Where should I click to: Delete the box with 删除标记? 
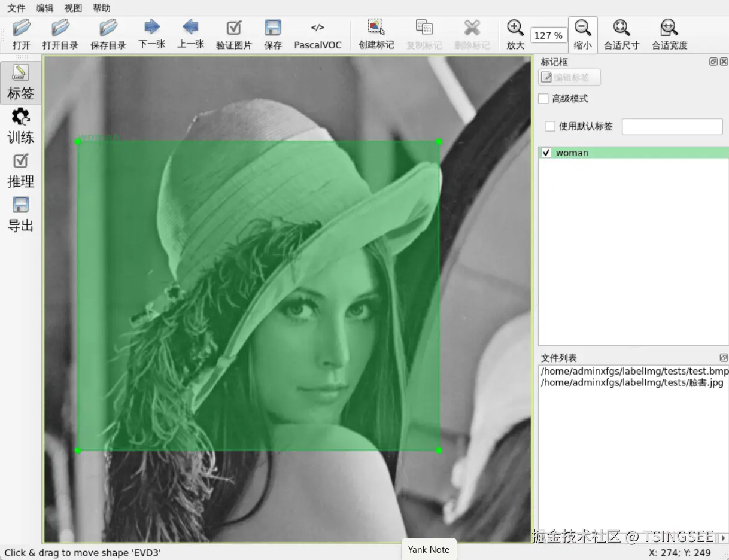[x=472, y=35]
